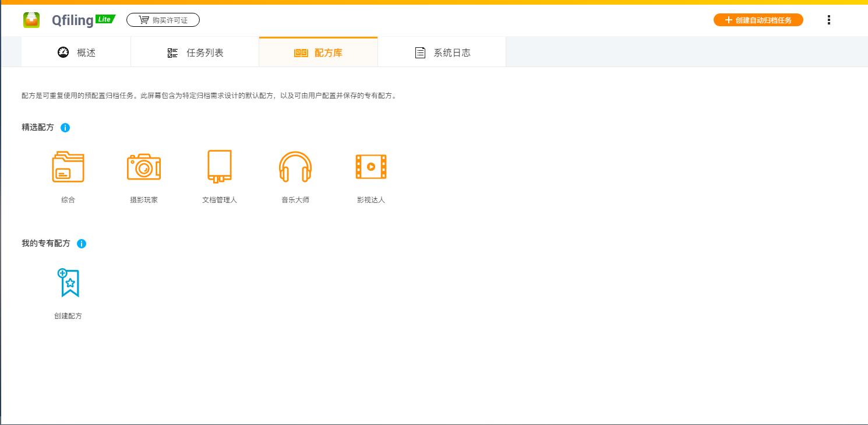Click the 创建配方 bookmark-star icon

[68, 283]
